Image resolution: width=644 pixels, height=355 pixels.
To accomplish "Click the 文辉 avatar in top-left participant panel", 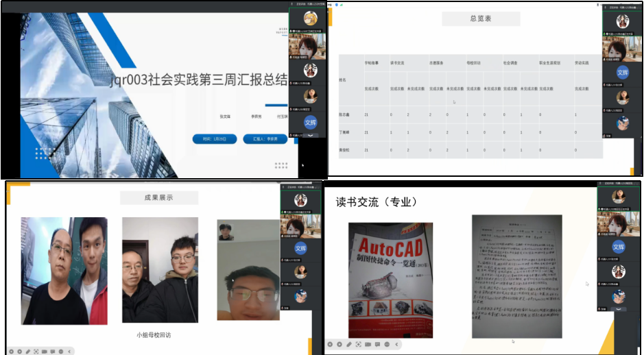I will (310, 123).
